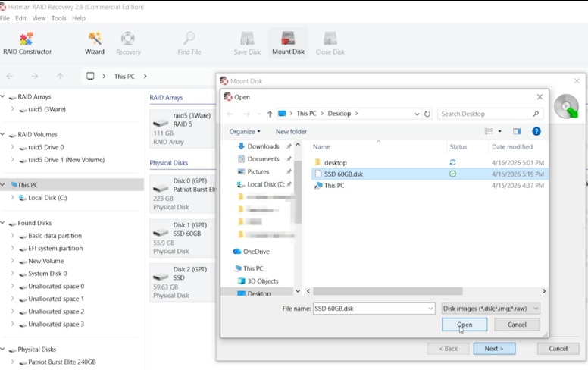Expand Local Disk (C:) in main tree
The image size is (588, 370).
[13, 197]
